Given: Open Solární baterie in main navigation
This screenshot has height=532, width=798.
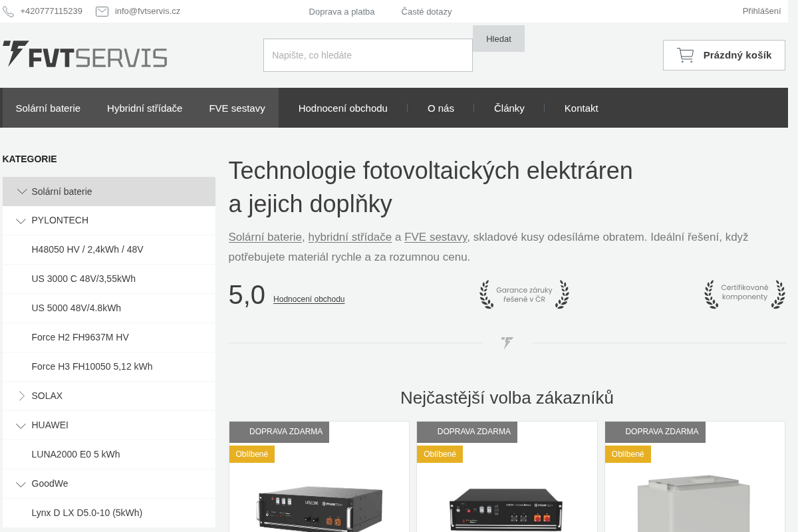Looking at the screenshot, I should coord(48,108).
